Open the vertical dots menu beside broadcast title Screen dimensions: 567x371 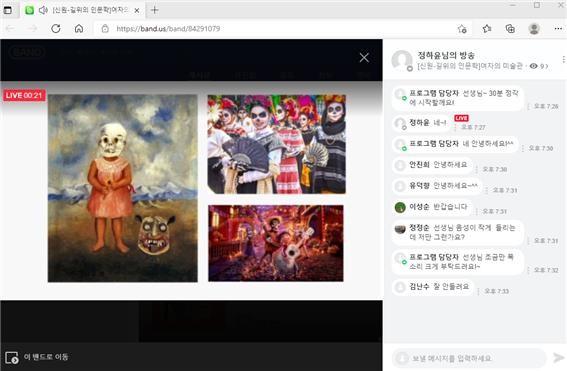(x=564, y=60)
